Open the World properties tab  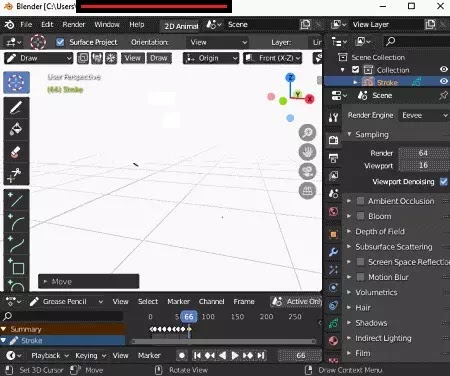[x=333, y=211]
